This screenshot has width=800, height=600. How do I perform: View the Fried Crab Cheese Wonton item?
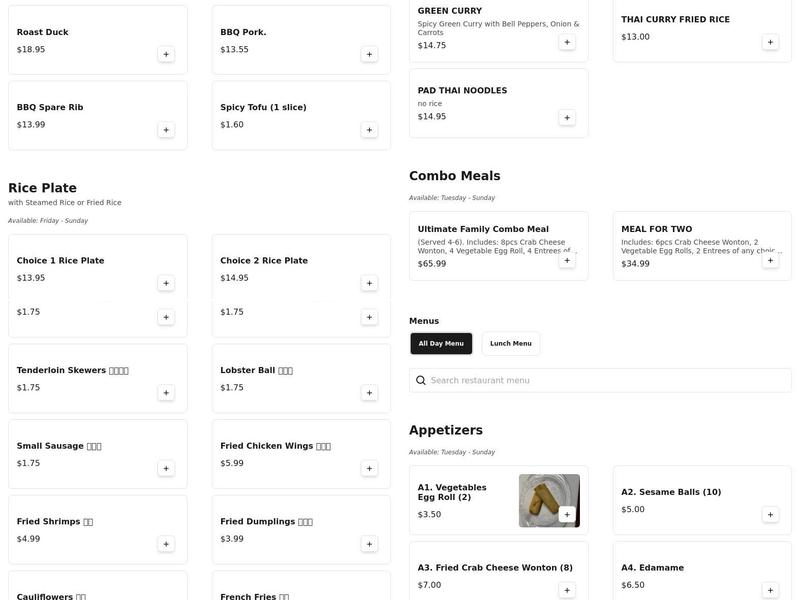pyautogui.click(x=495, y=568)
